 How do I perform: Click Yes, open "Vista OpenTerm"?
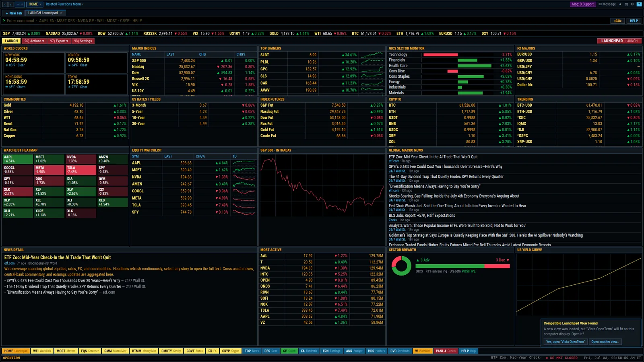[565, 341]
